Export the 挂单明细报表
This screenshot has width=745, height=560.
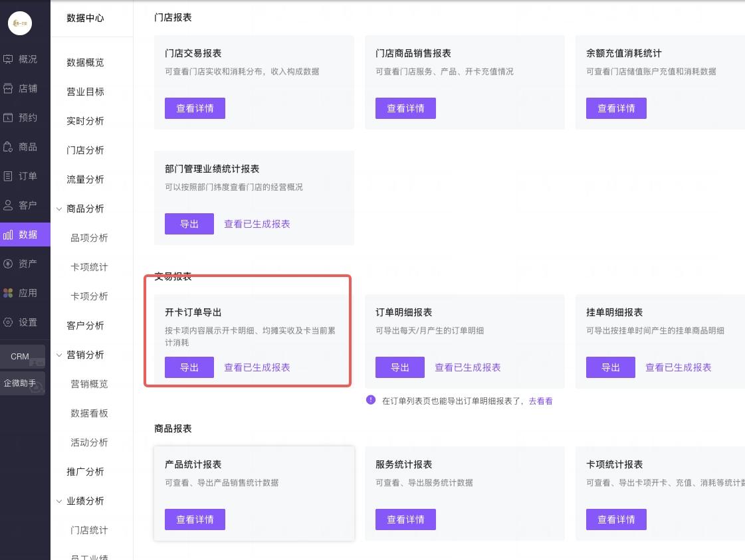tap(611, 367)
